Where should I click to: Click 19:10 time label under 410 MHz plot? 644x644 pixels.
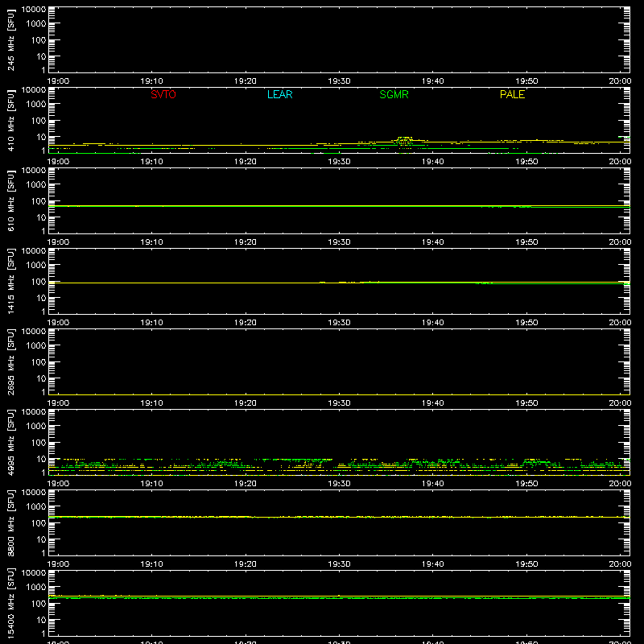152,162
